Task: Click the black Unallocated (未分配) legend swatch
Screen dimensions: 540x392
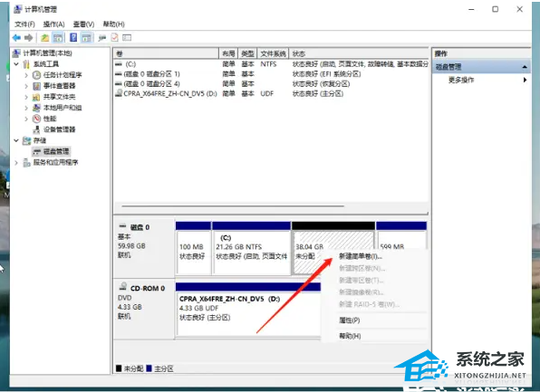Action: [x=119, y=368]
